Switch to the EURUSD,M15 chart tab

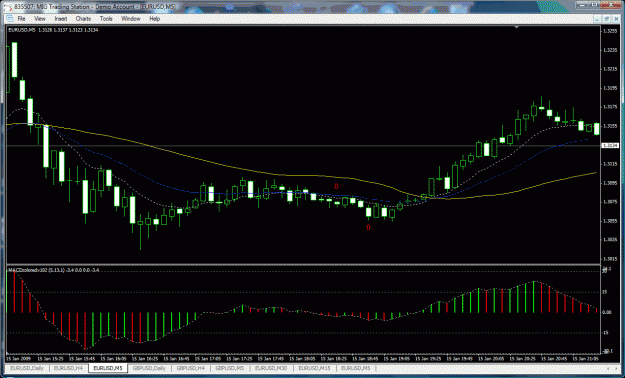[314, 368]
